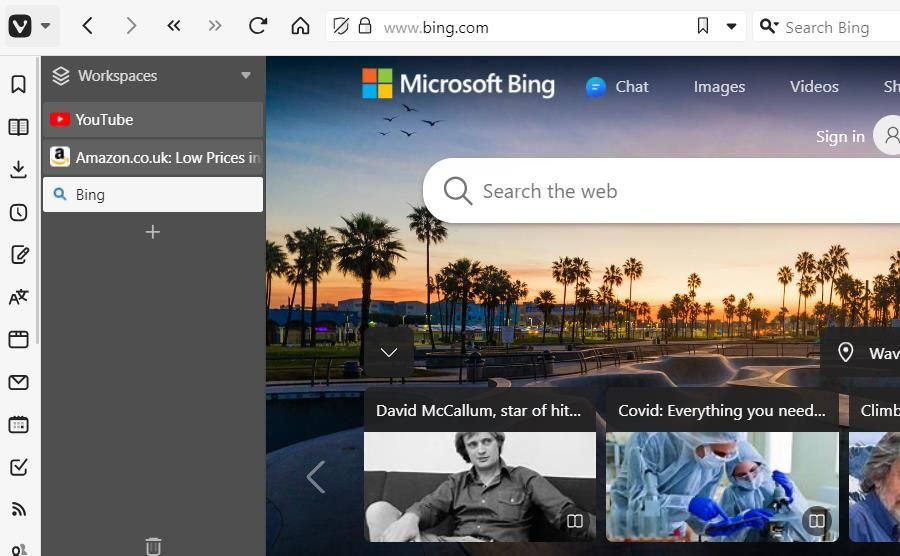Open the David McCallum news thumbnail
Image resolution: width=900 pixels, height=556 pixels.
[479, 485]
